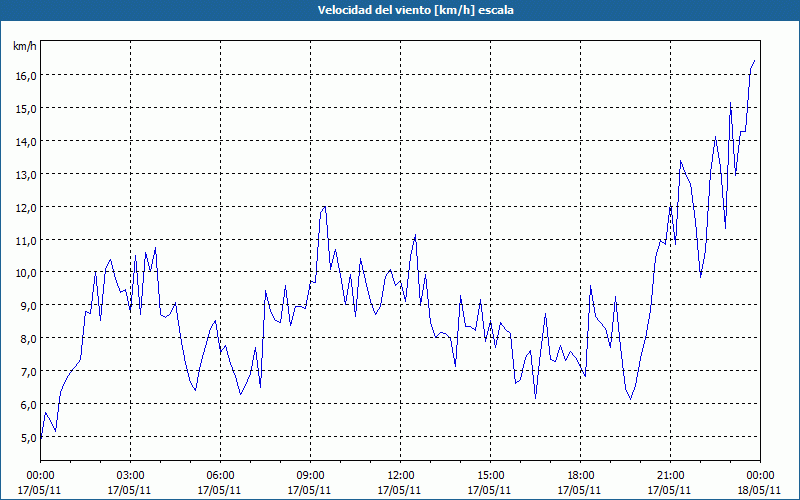Screen dimensions: 800x500
Task: Click the km/h axis unit label
Action: (25, 46)
